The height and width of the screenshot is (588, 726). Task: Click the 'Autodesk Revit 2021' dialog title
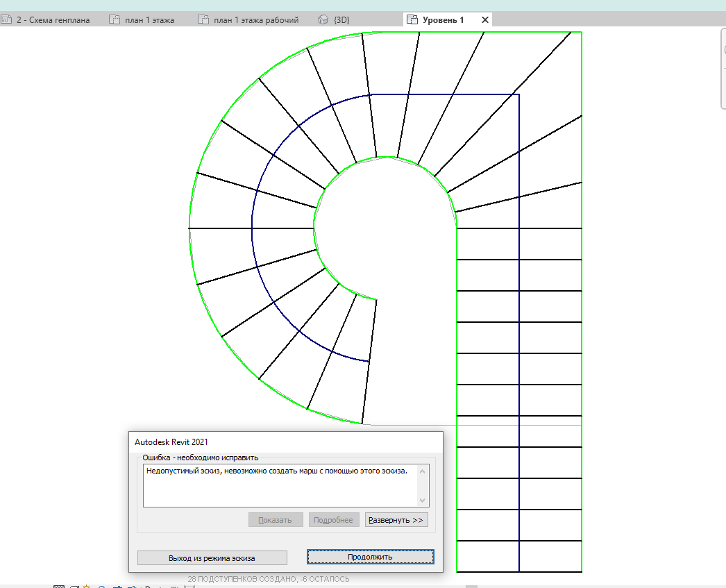pos(171,442)
